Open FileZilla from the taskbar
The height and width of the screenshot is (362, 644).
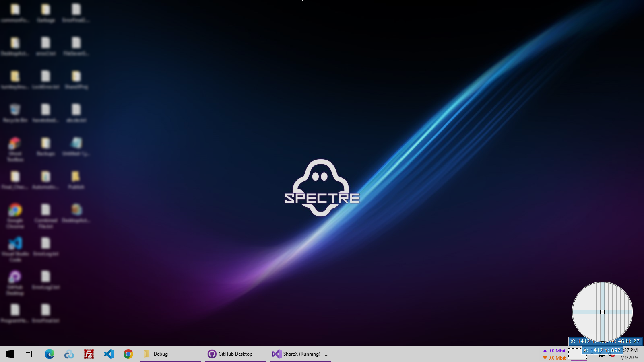89,354
